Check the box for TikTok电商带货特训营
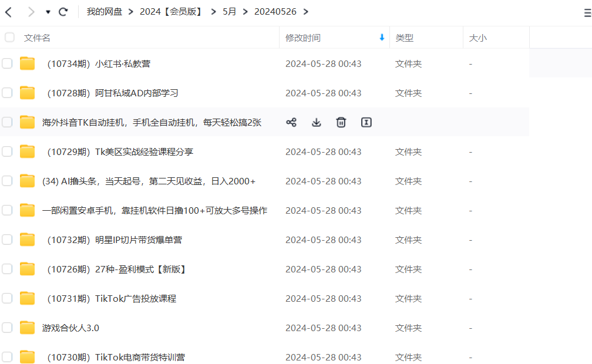This screenshot has height=364, width=592. point(7,357)
